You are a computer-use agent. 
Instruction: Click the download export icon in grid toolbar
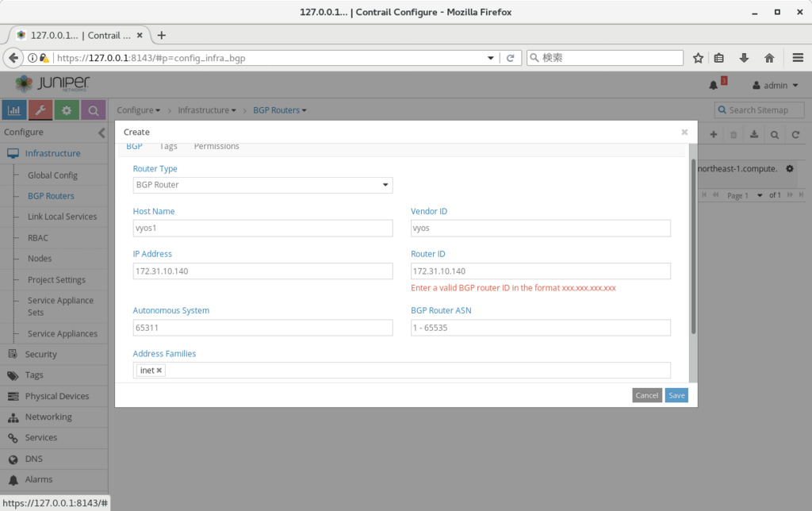tap(754, 135)
